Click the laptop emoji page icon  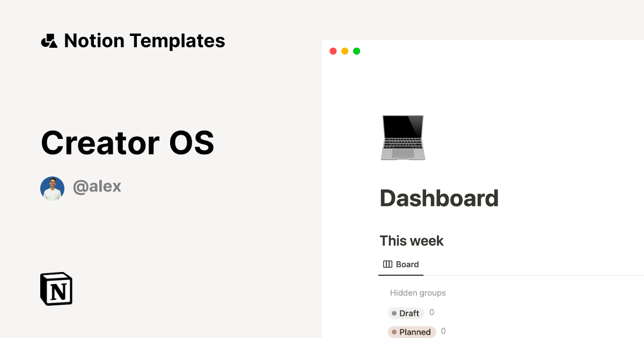coord(402,137)
